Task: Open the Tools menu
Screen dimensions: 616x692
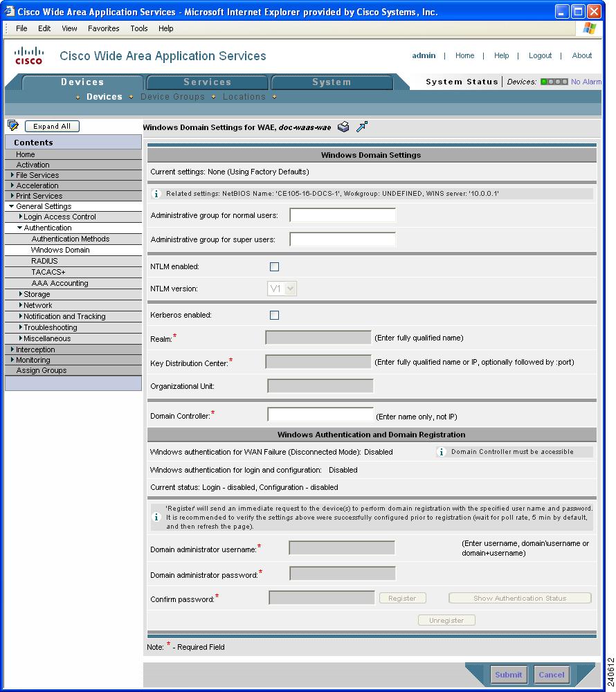Action: coord(139,28)
